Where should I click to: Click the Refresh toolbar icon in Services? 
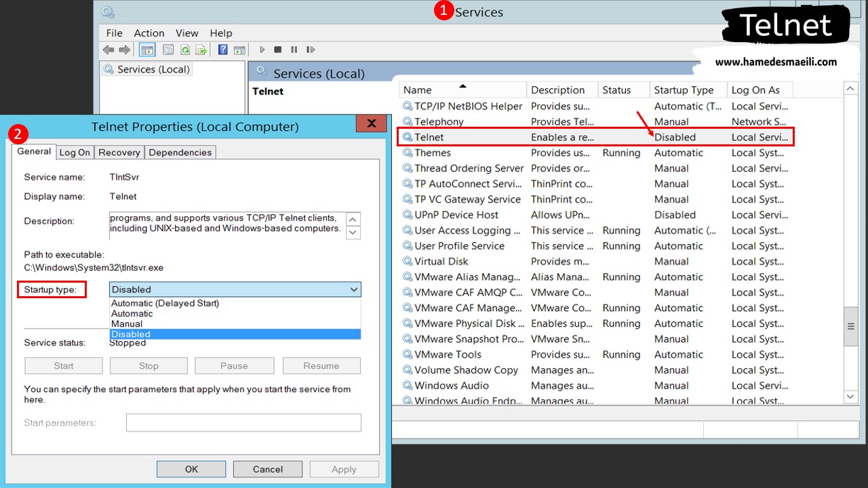coord(185,49)
